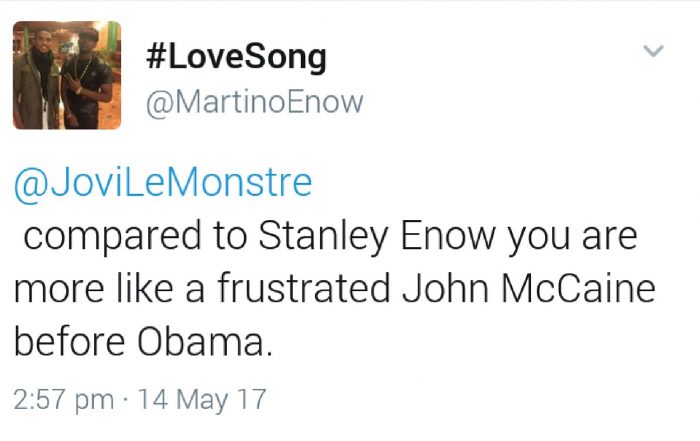Open the tweet author's profile photo
This screenshot has height=441, width=700.
[x=67, y=76]
